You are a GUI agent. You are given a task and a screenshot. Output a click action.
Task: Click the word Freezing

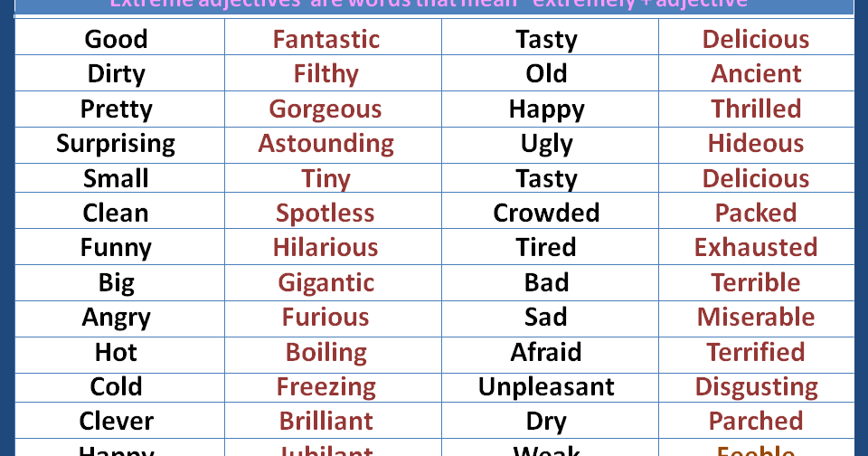click(x=326, y=387)
